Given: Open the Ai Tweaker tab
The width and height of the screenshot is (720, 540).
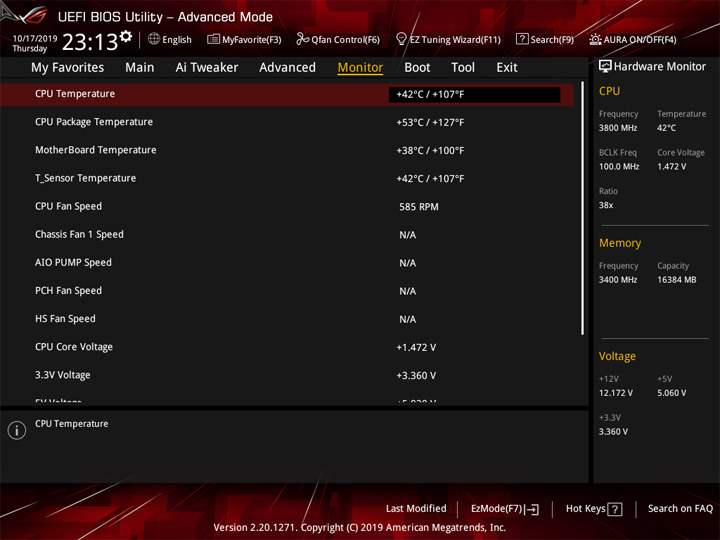Looking at the screenshot, I should coord(207,68).
